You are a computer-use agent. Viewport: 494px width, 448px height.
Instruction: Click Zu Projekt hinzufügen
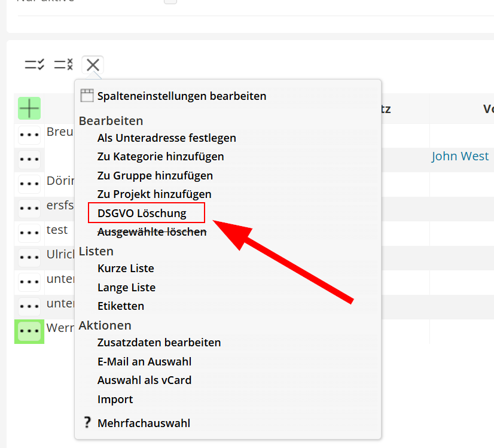click(x=154, y=194)
